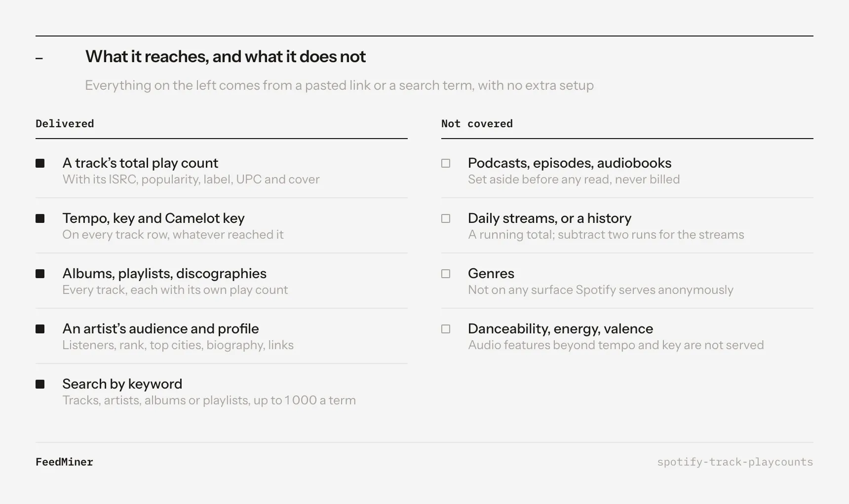Click the empty box beside 'Danceability, energy, valence'
This screenshot has width=849, height=504.
(446, 329)
